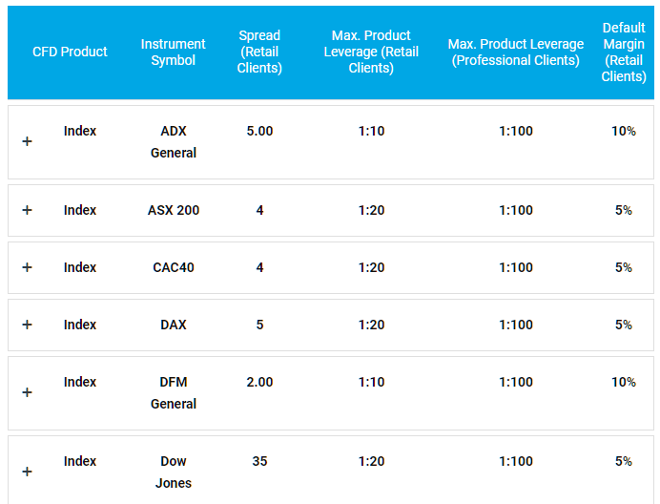Open the Dow Jones row details
Screen dimensions: 660x504
pyautogui.click(x=27, y=471)
